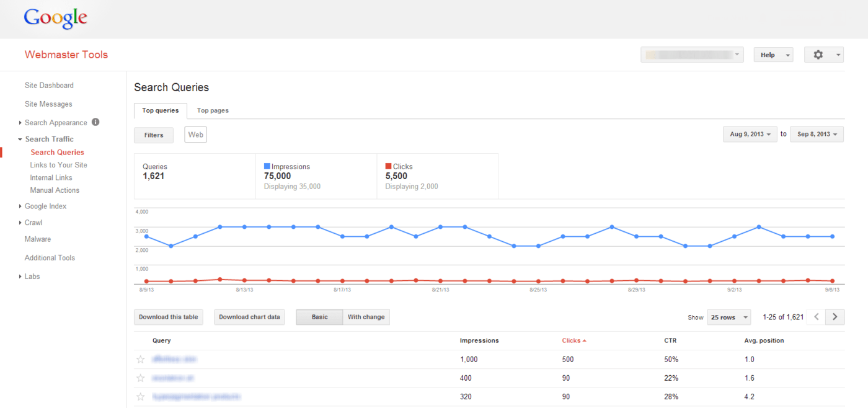Sort table by Query column
This screenshot has width=868, height=408.
tap(161, 340)
